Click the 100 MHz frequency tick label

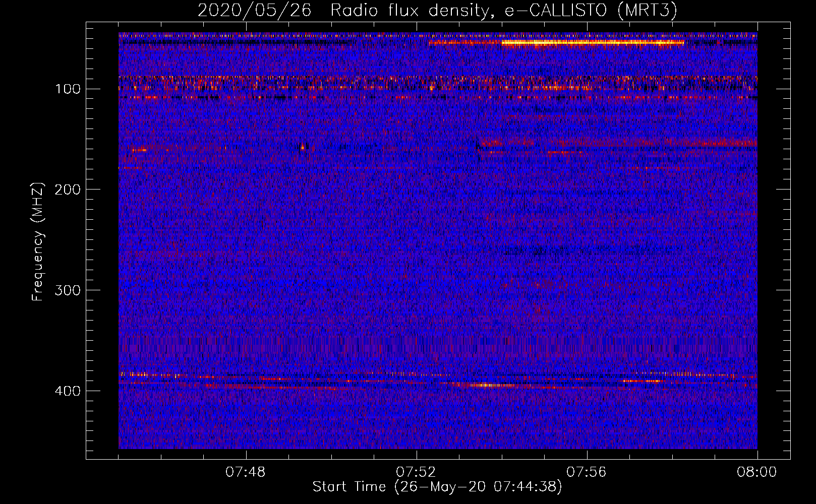click(x=68, y=89)
